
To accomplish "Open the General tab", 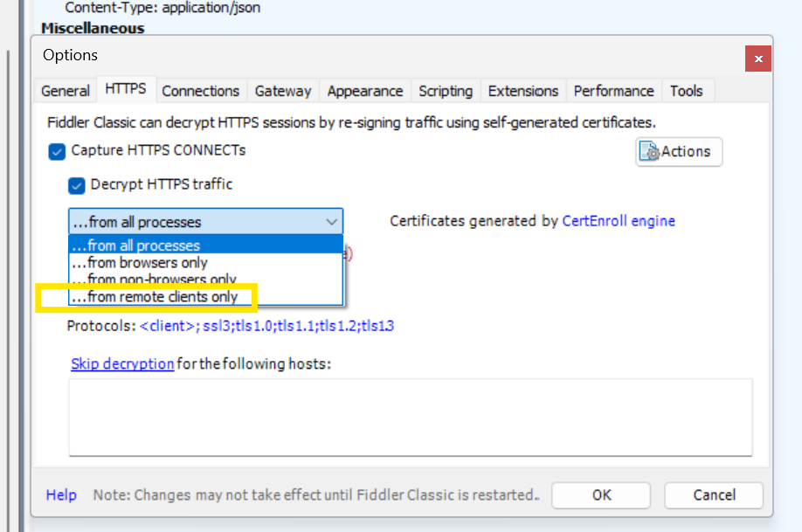I will tap(66, 91).
